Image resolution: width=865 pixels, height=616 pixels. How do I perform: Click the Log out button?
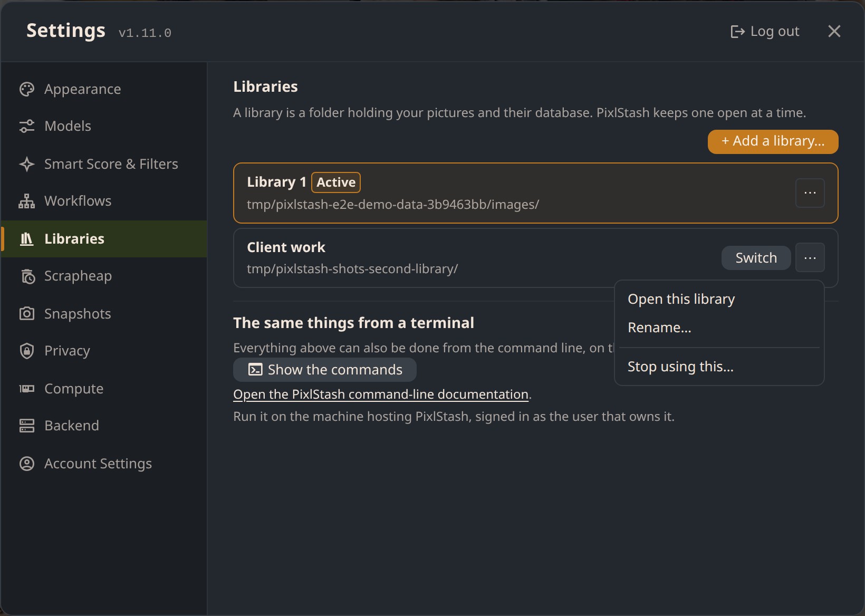[765, 32]
